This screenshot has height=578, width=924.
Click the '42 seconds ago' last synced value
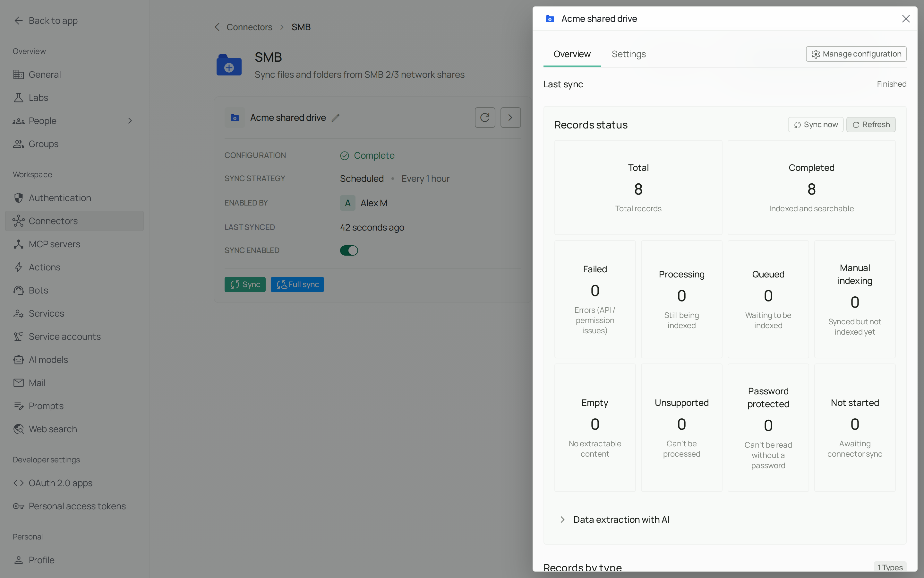372,227
